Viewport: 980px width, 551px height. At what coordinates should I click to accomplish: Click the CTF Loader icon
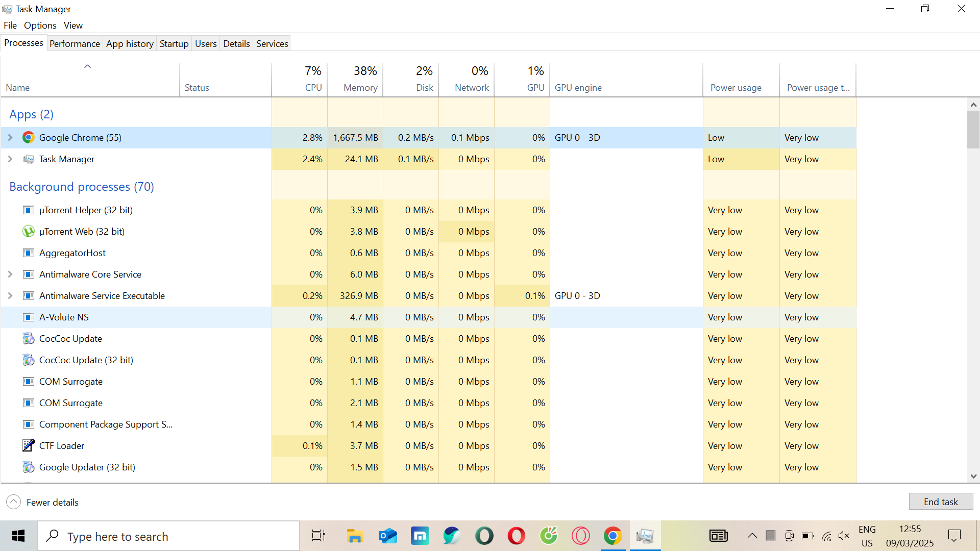pyautogui.click(x=29, y=446)
